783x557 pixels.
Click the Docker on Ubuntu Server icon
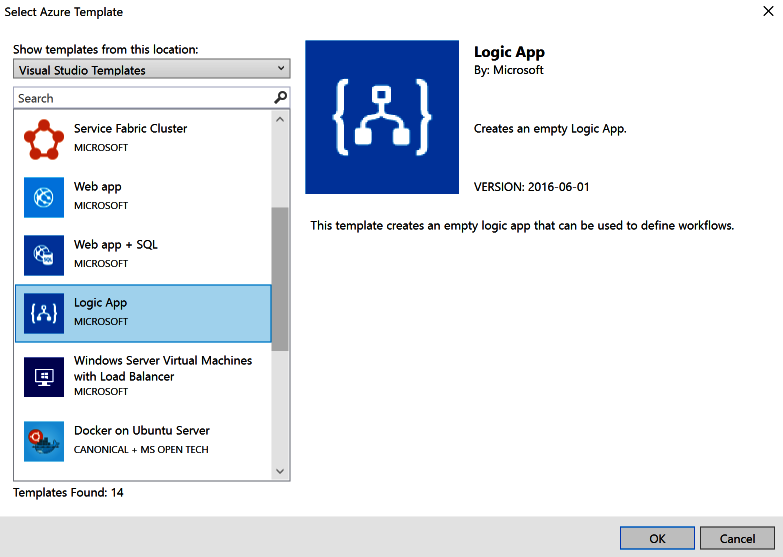click(x=43, y=441)
